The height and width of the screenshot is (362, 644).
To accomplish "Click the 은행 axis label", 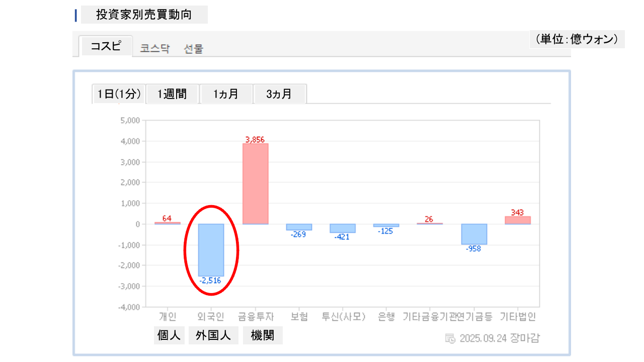I will point(386,317).
